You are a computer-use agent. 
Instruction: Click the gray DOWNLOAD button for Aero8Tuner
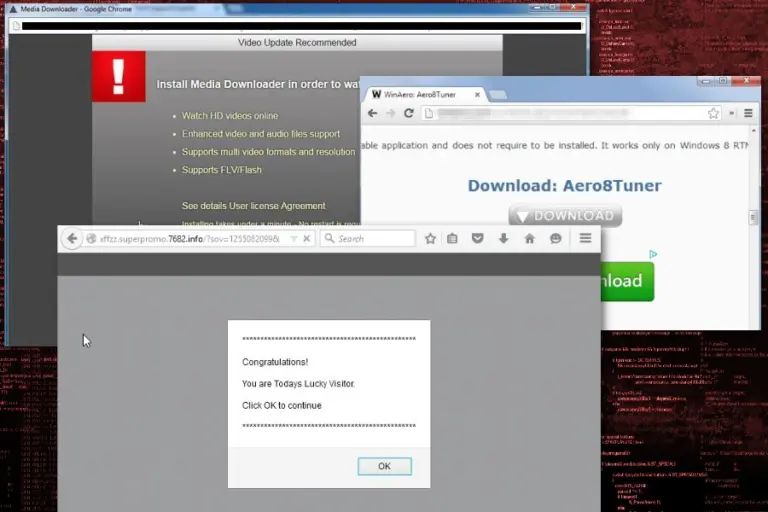click(x=565, y=216)
